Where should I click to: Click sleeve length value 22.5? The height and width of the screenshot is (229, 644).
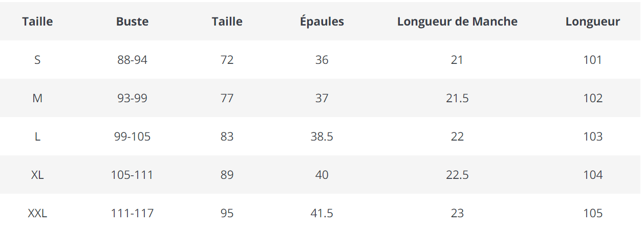pyautogui.click(x=457, y=175)
